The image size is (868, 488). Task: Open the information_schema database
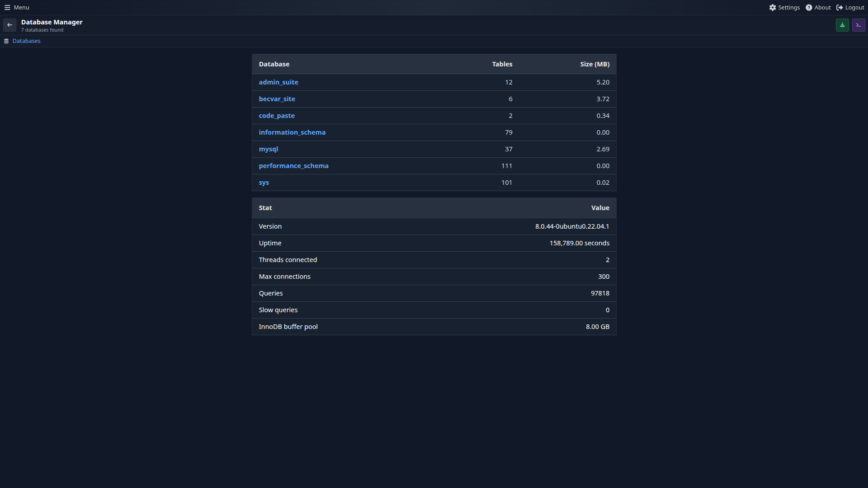[292, 132]
